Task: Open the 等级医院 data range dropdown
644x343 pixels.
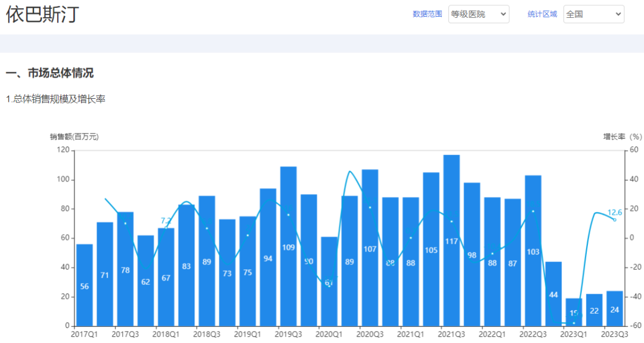Action: [478, 14]
